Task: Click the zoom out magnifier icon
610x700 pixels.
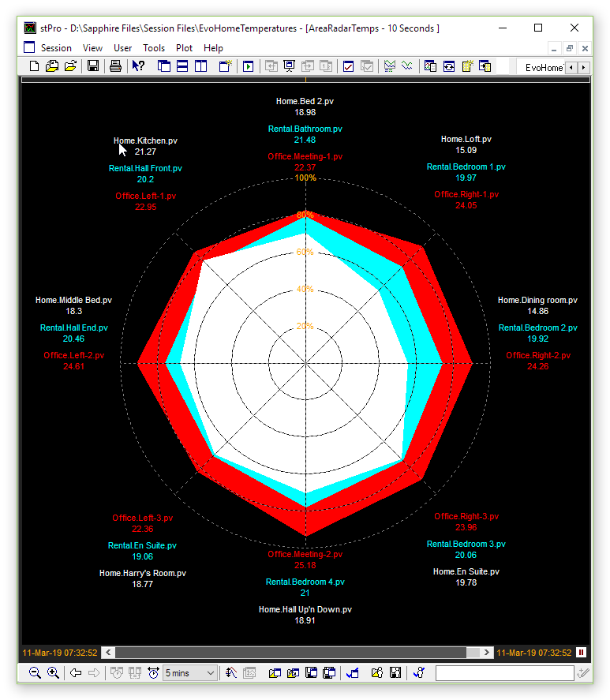Action: [35, 672]
